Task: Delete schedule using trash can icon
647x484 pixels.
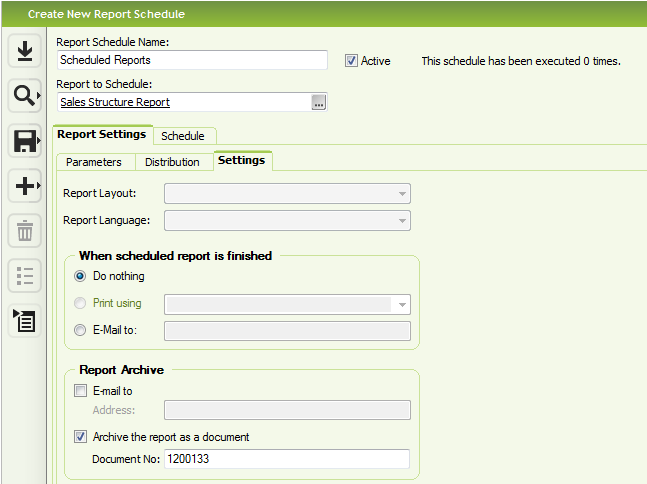Action: [x=25, y=231]
